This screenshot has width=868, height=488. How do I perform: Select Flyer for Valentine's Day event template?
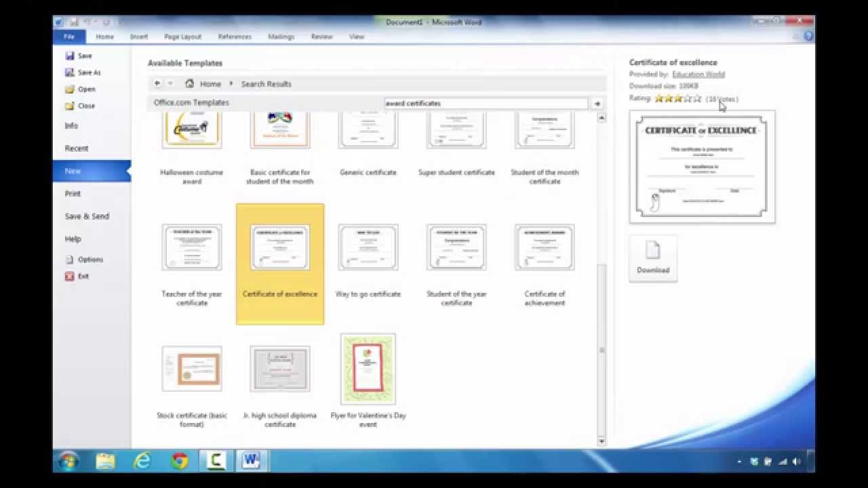click(368, 381)
